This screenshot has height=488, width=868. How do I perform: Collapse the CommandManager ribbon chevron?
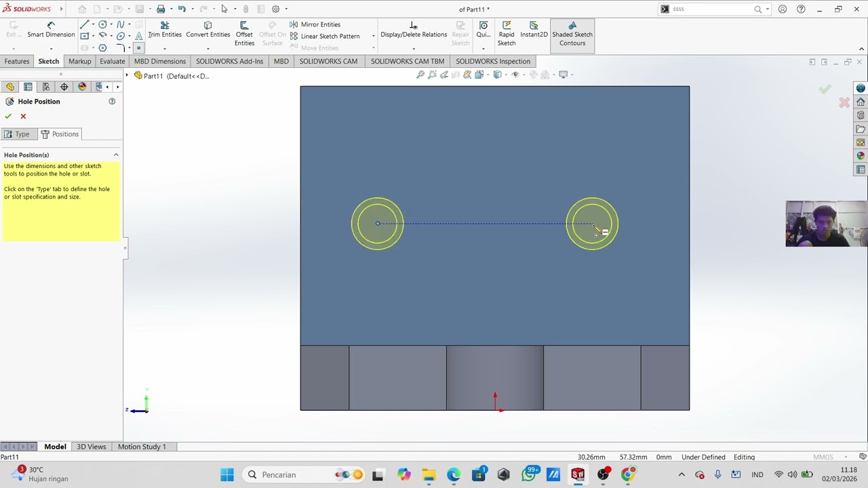point(861,49)
